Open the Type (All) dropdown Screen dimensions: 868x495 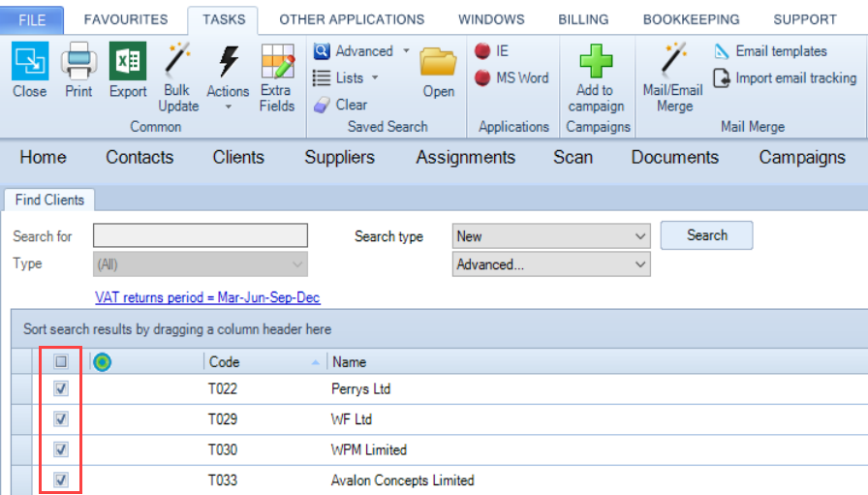[201, 264]
